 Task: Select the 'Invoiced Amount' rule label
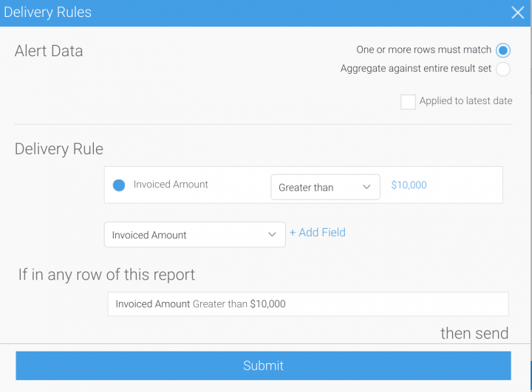pyautogui.click(x=171, y=185)
